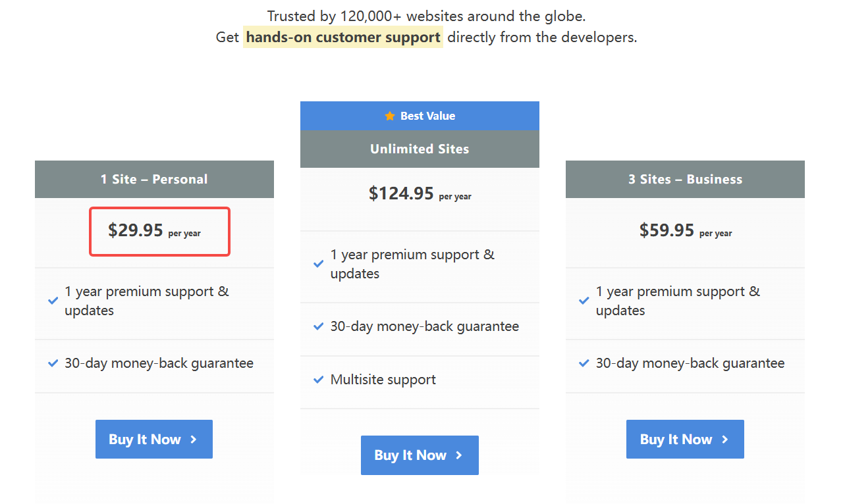Image resolution: width=845 pixels, height=504 pixels.
Task: Click checkmark beside Personal plan premium support
Action: tap(53, 301)
